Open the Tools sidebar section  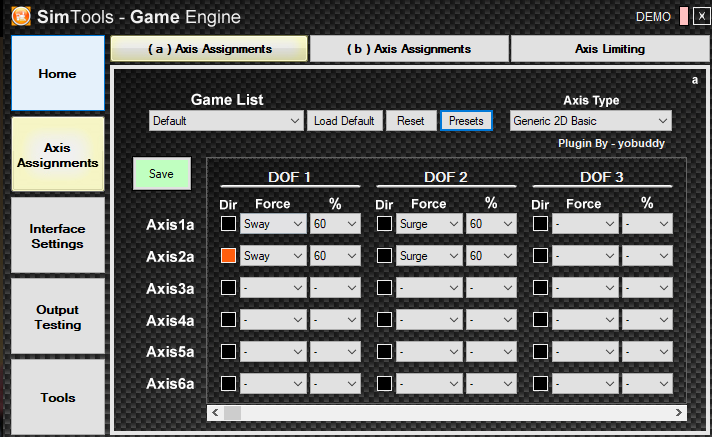coord(58,397)
